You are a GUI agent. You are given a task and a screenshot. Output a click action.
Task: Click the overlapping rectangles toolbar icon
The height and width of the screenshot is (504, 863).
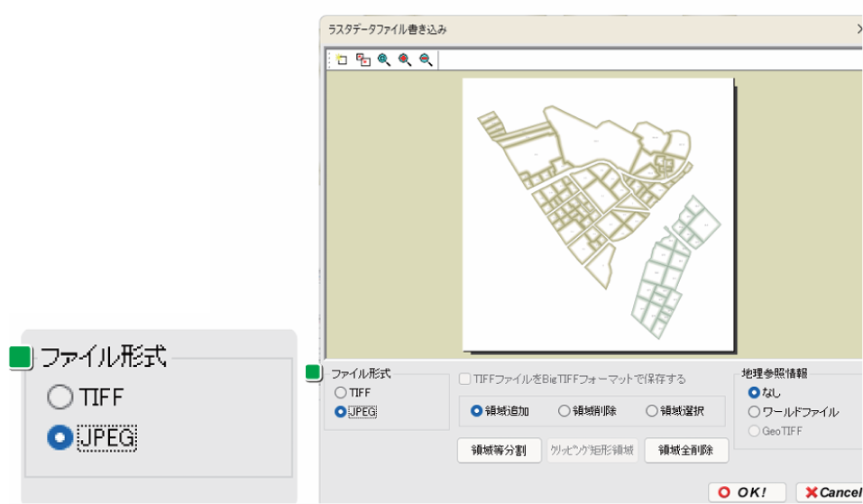363,60
